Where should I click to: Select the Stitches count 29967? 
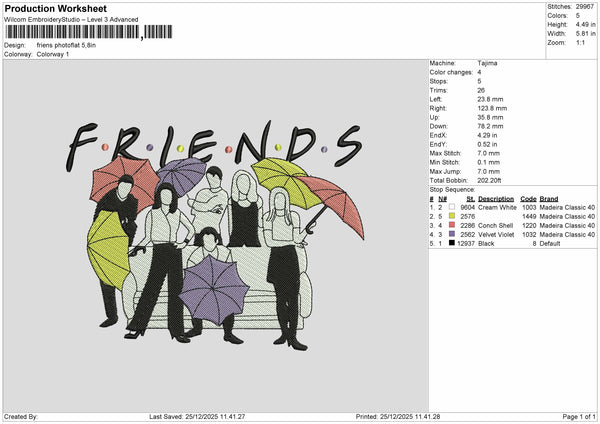point(585,7)
